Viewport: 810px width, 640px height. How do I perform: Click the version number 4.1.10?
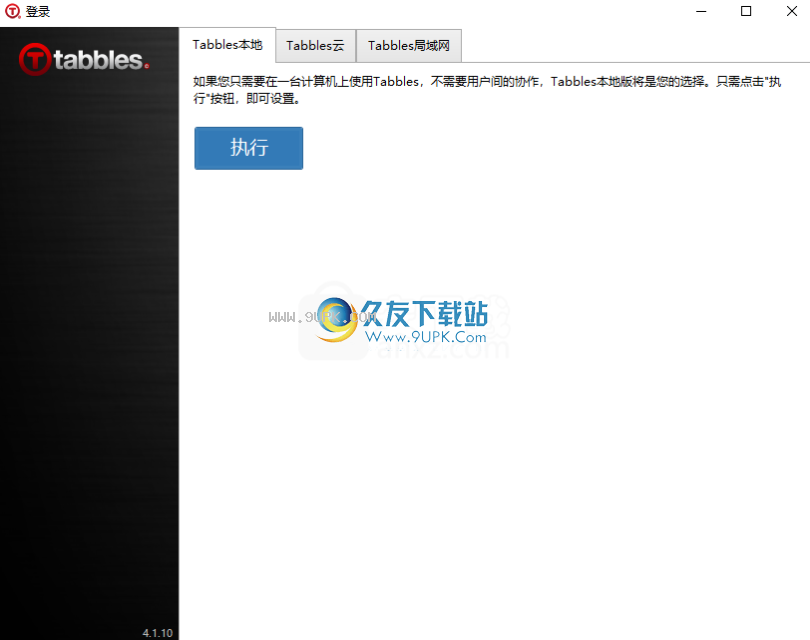click(158, 633)
